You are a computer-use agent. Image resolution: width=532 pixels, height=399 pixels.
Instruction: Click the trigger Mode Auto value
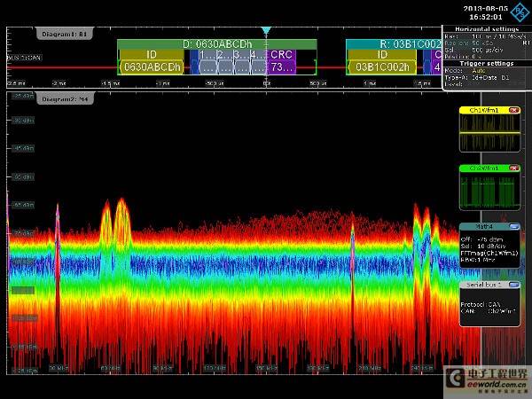[x=479, y=71]
